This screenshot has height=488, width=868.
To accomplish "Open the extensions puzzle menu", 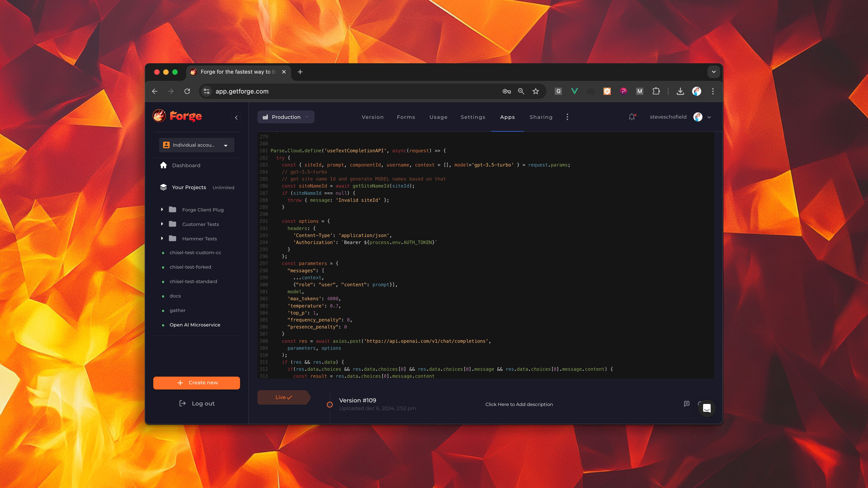I will coord(656,91).
